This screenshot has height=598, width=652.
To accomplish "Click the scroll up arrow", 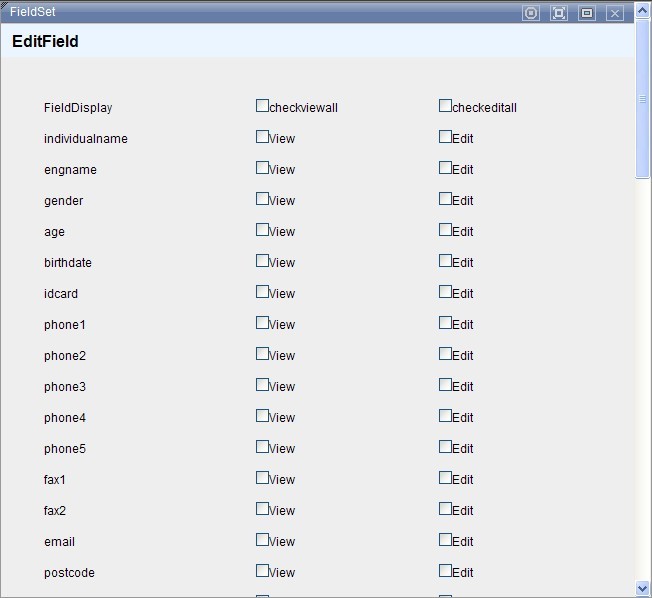I will click(x=643, y=31).
